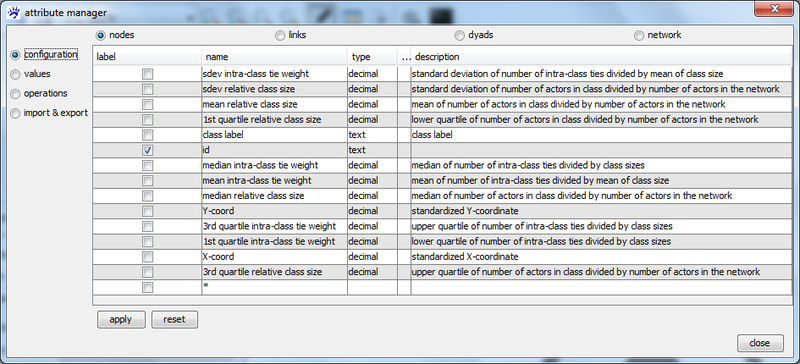Select the name cell 'X-coord'
The width and height of the screenshot is (800, 364).
coord(274,256)
